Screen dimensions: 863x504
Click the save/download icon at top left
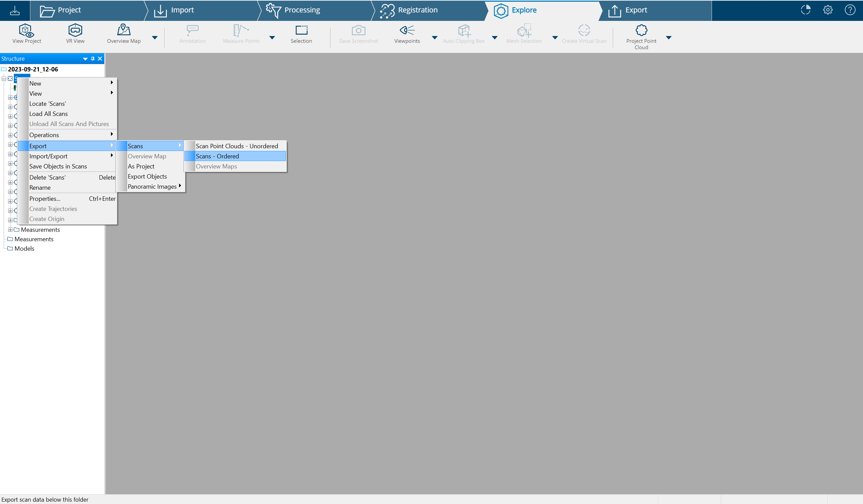(x=15, y=10)
